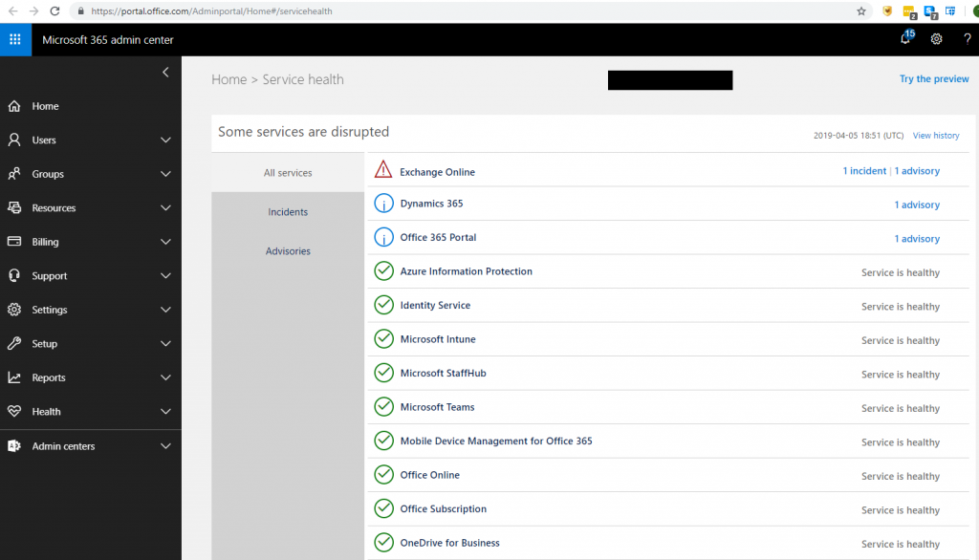The height and width of the screenshot is (560, 979).
Task: Click the Try the preview link
Action: (934, 78)
